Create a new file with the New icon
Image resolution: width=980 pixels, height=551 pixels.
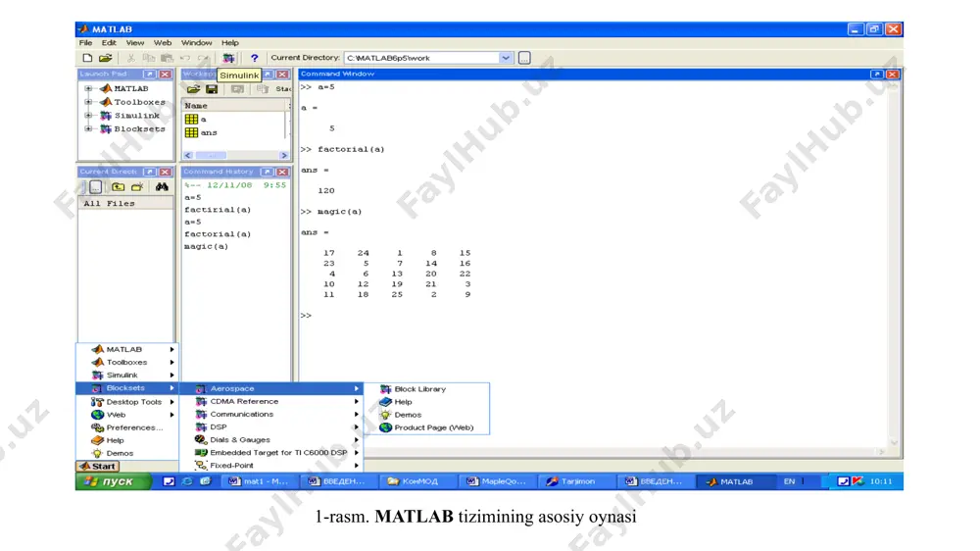[87, 58]
